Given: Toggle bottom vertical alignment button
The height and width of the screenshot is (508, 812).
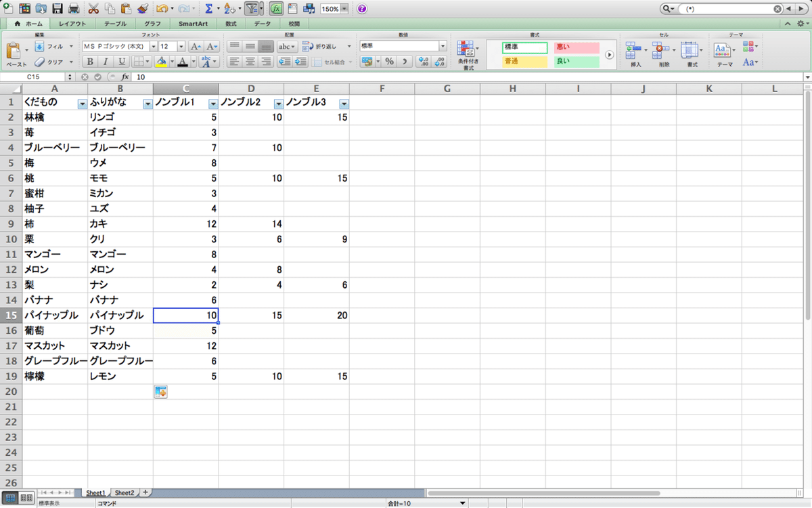Looking at the screenshot, I should coord(265,46).
